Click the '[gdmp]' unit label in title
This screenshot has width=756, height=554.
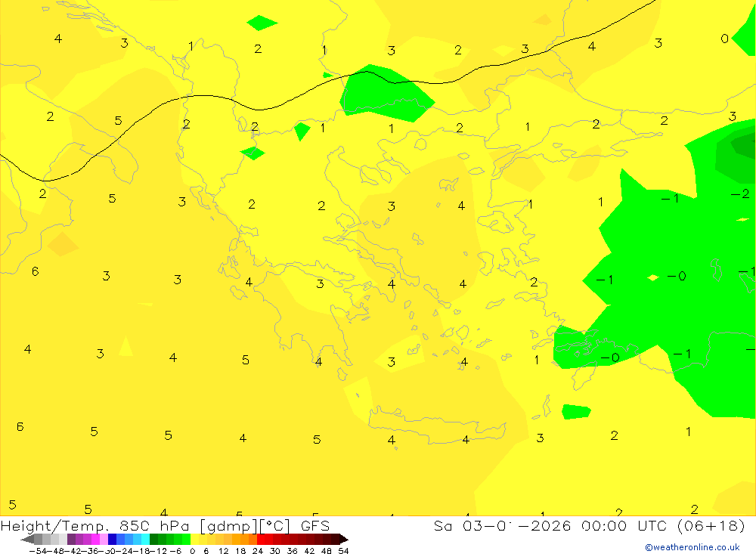(x=228, y=526)
